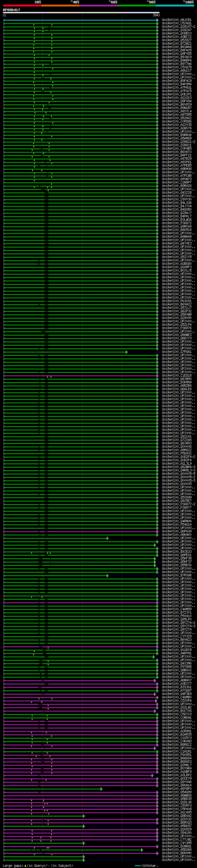Click label UniRef100_B4LXU6
This screenshot has width=197, height=868.
coord(177,203)
